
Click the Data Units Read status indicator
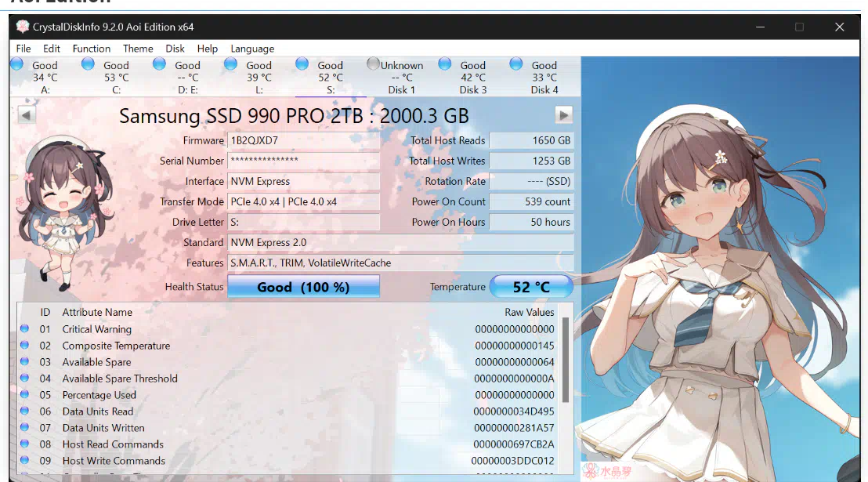[x=24, y=411]
